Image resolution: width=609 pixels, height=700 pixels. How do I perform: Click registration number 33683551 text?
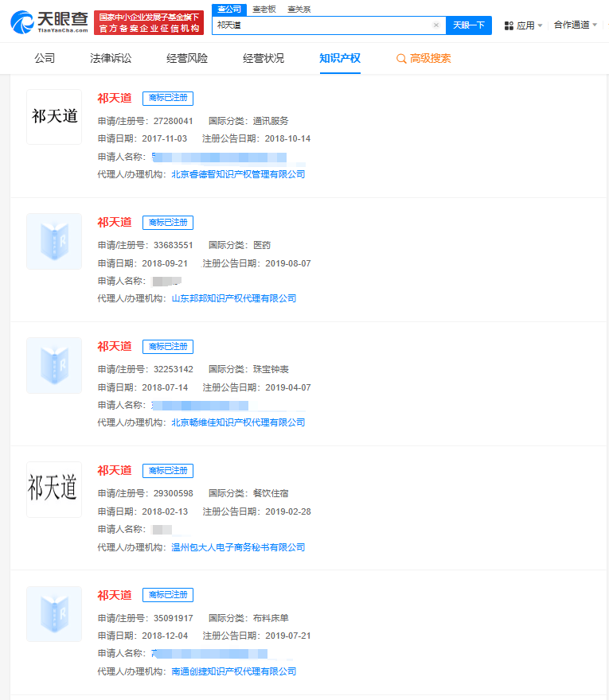[174, 246]
